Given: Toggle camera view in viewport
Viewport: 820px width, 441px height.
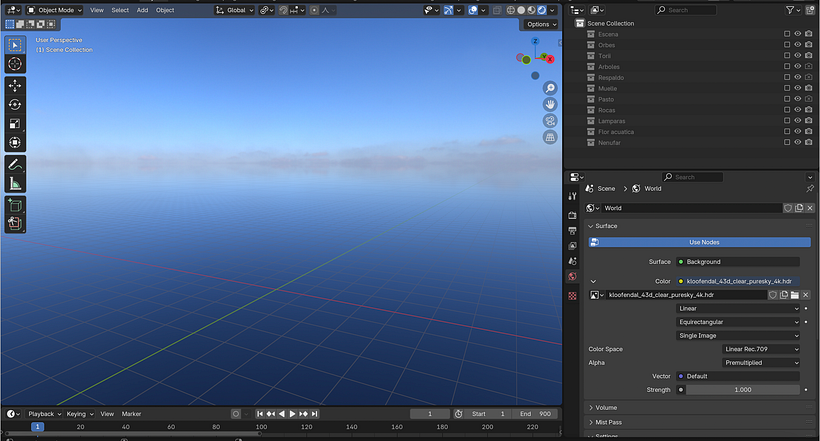Looking at the screenshot, I should [550, 121].
